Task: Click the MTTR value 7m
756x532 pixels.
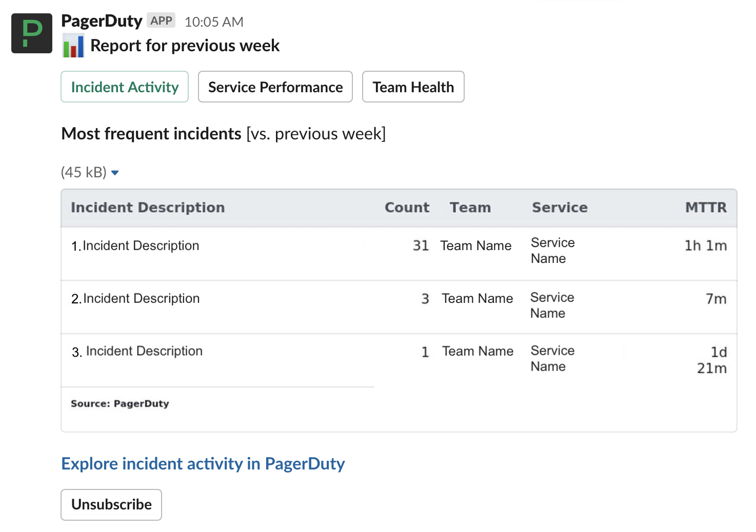Action: [716, 299]
